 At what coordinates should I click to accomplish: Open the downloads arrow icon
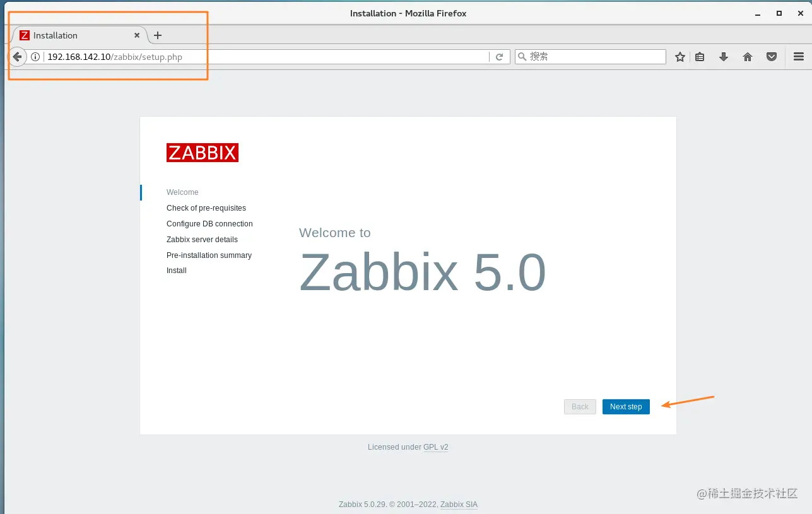(724, 57)
